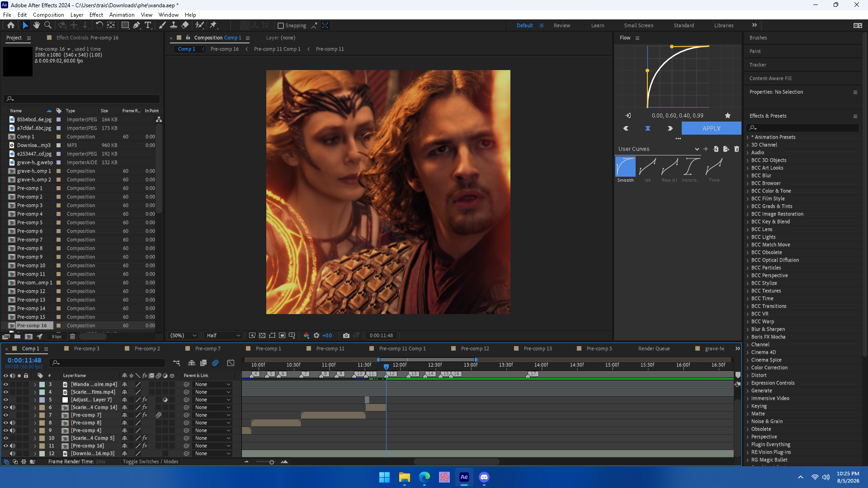Open the 8 bpc color depth setting

[x=57, y=337]
